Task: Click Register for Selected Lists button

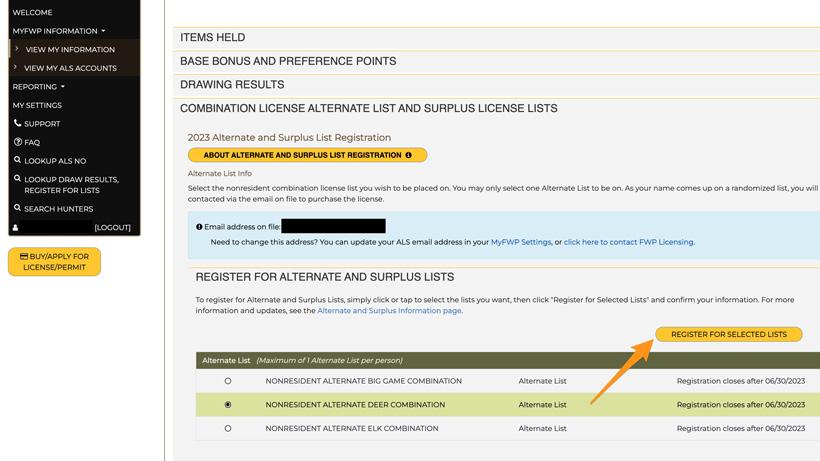Action: point(728,334)
